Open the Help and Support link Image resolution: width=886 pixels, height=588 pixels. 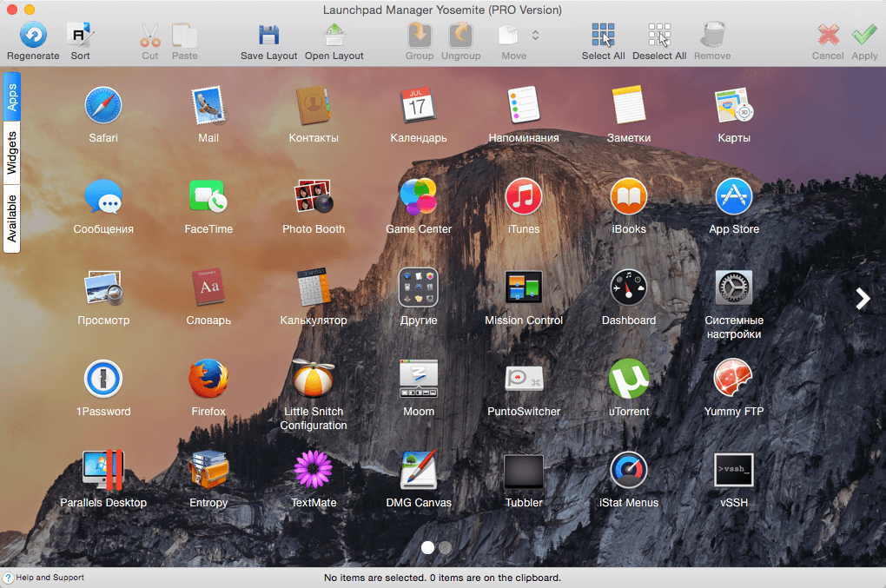pyautogui.click(x=49, y=578)
